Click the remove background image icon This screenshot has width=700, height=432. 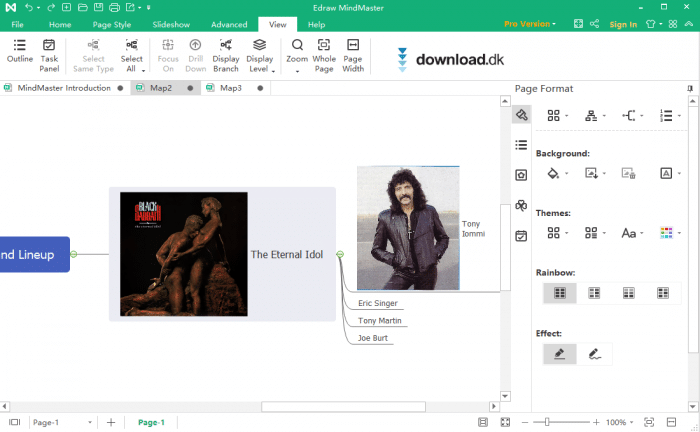(629, 173)
